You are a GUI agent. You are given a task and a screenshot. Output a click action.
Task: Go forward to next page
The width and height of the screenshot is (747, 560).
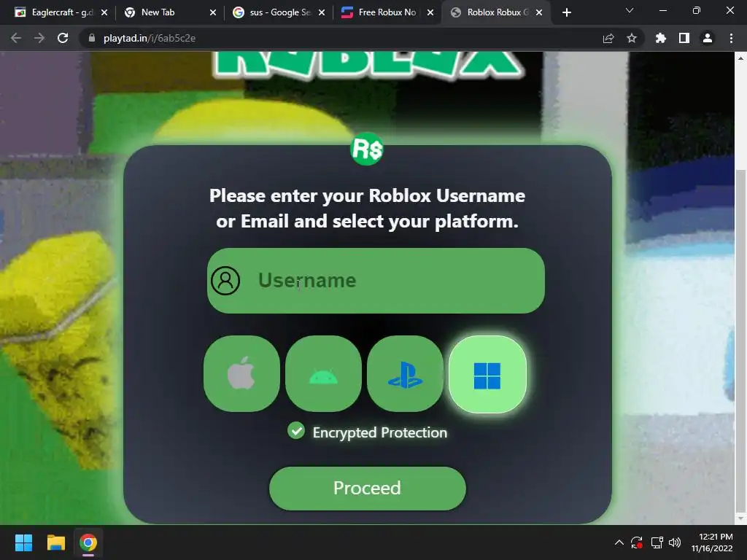coord(39,38)
